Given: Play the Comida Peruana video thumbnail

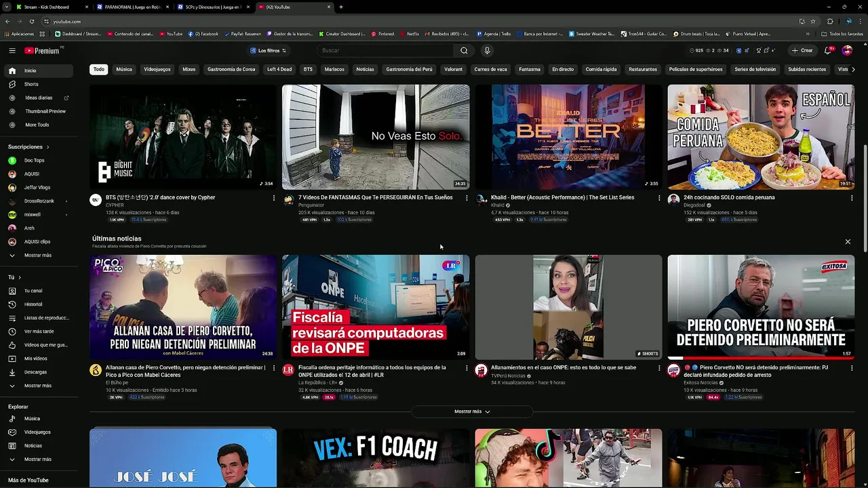Looking at the screenshot, I should 761,137.
